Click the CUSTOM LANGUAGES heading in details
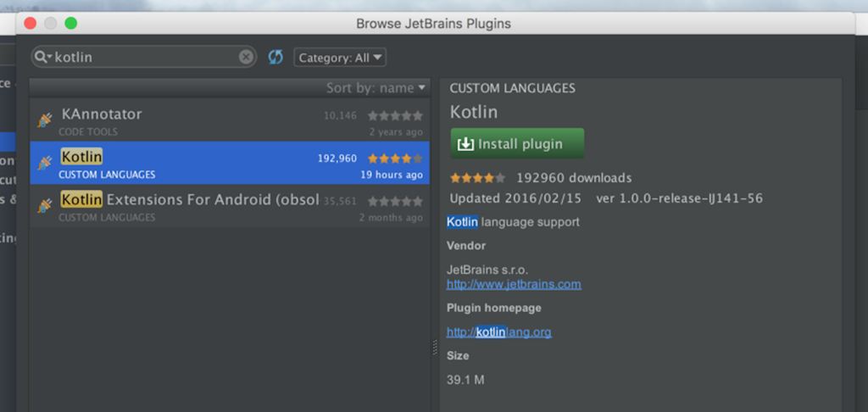The width and height of the screenshot is (868, 412). tap(513, 88)
